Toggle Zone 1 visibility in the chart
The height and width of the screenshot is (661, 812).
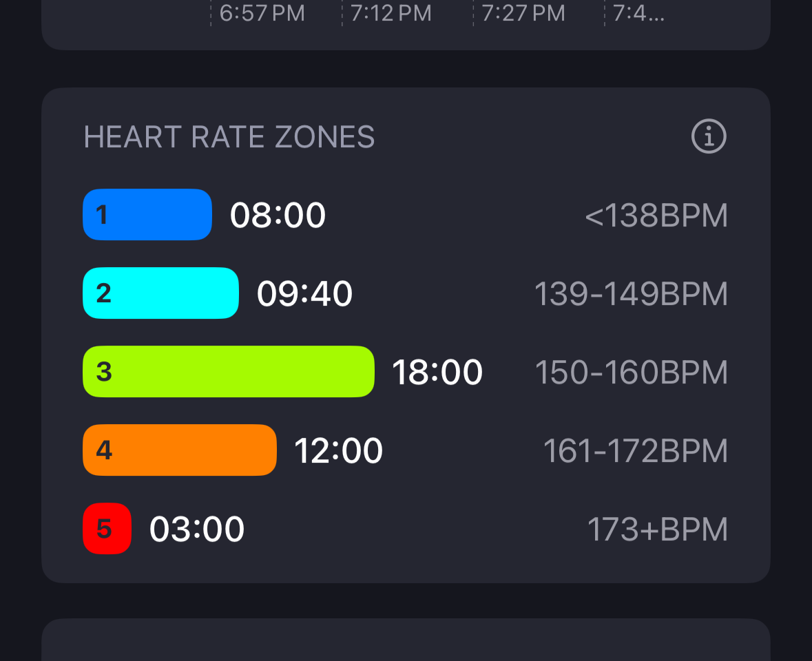tap(147, 214)
